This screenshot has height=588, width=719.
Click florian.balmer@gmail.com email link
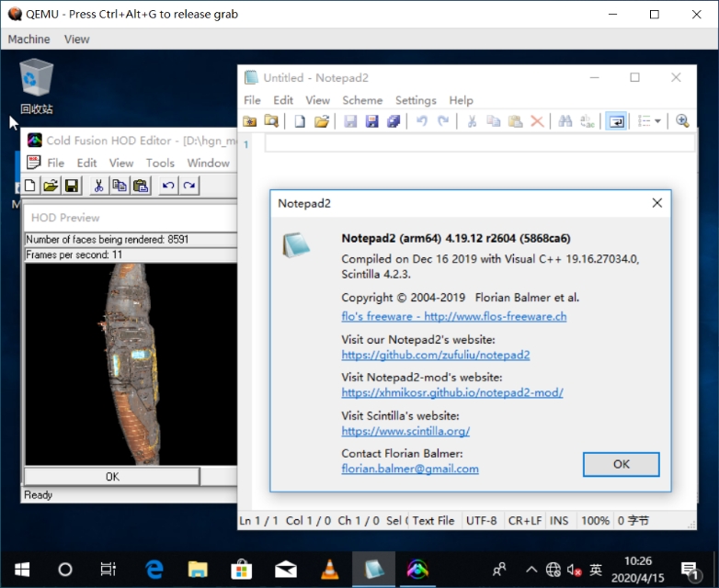410,469
